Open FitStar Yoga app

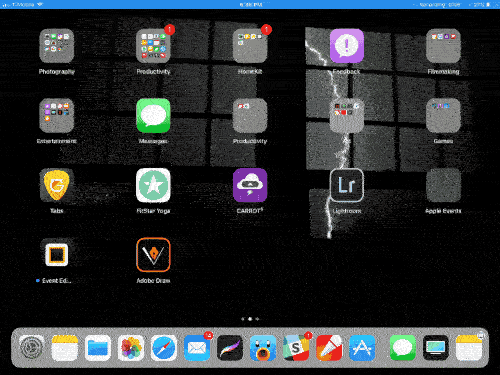(153, 185)
